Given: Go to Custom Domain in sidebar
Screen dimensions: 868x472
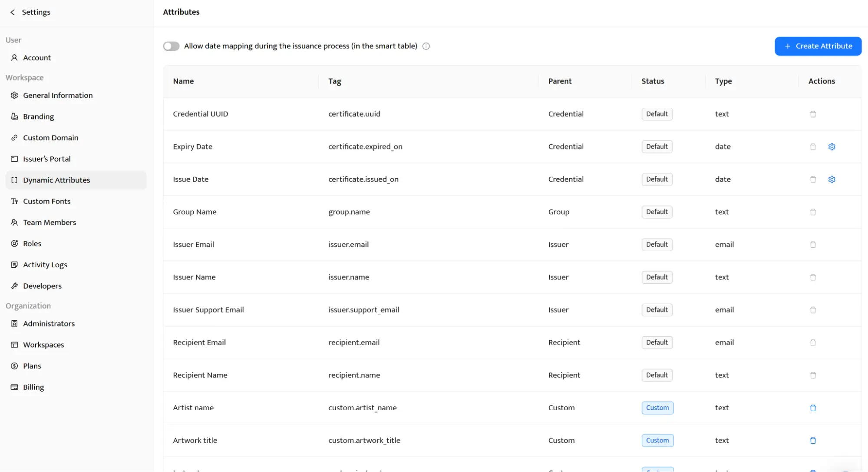Looking at the screenshot, I should [50, 138].
